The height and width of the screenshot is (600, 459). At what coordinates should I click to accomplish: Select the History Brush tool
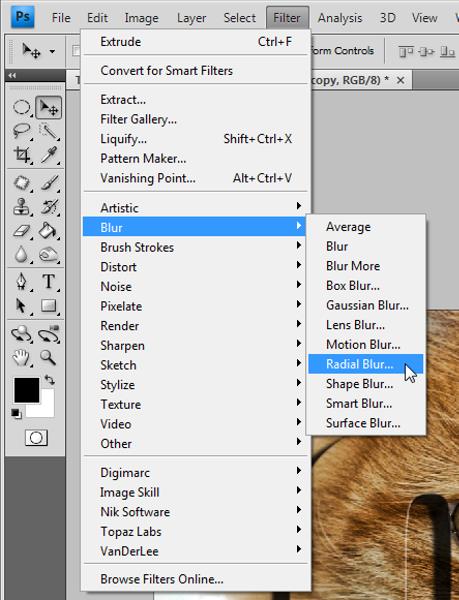tap(49, 207)
